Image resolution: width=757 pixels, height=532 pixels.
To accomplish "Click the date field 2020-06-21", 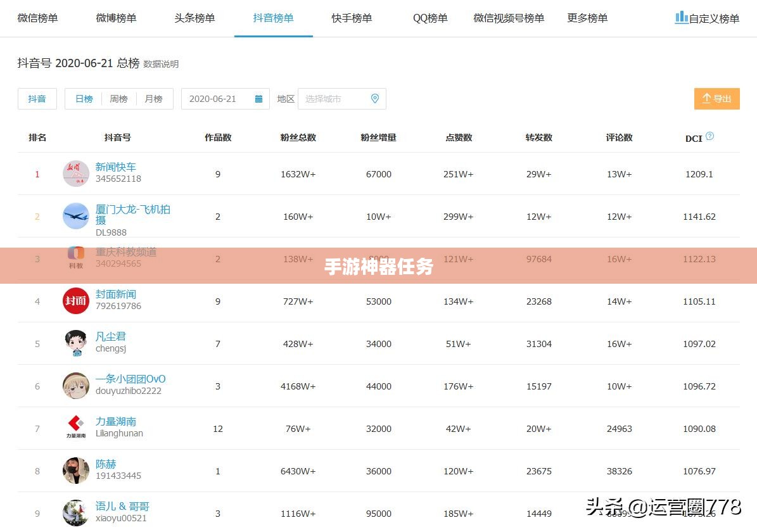I will 225,99.
